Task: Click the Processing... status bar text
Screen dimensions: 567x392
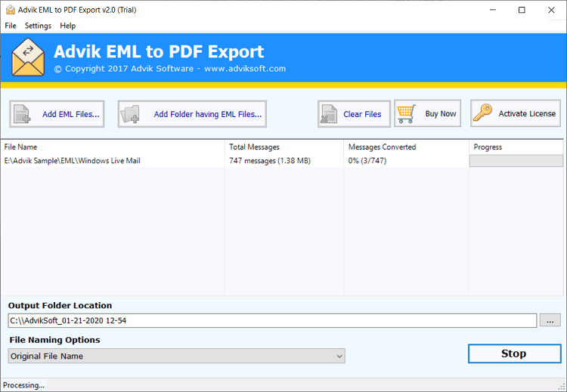Action: click(x=24, y=385)
